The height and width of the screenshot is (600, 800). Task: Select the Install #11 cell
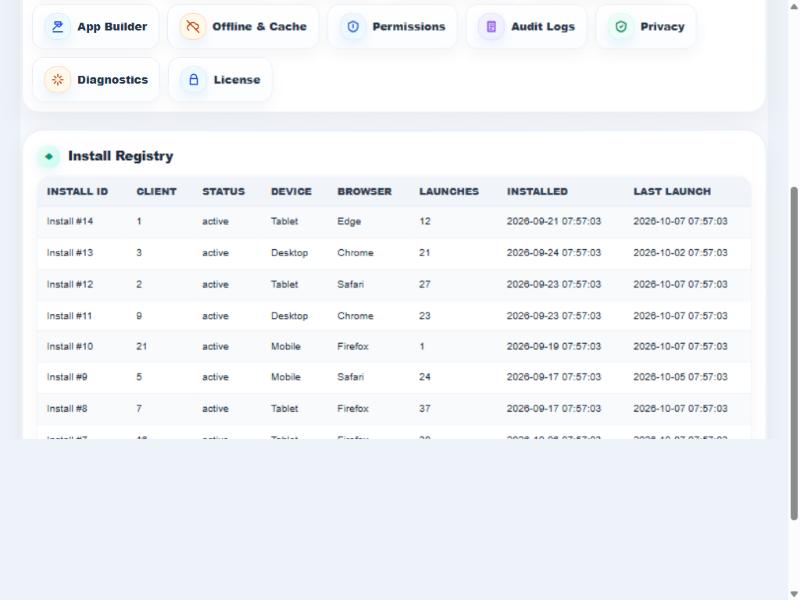[69, 316]
